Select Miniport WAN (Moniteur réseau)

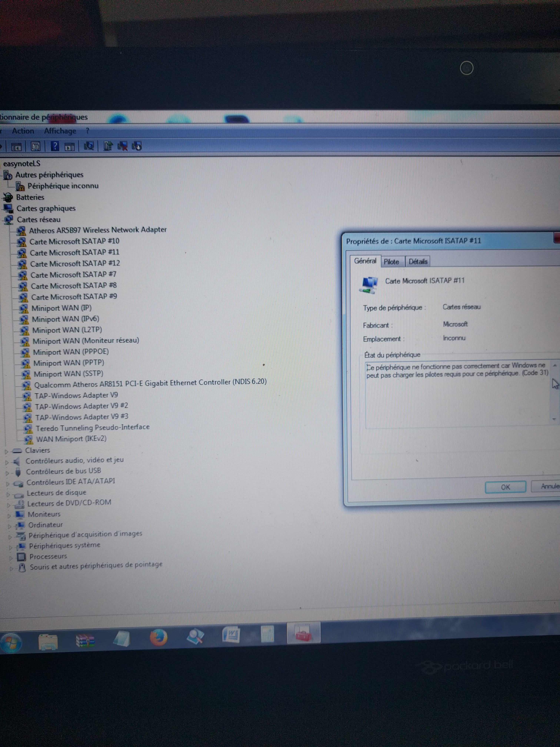point(86,341)
